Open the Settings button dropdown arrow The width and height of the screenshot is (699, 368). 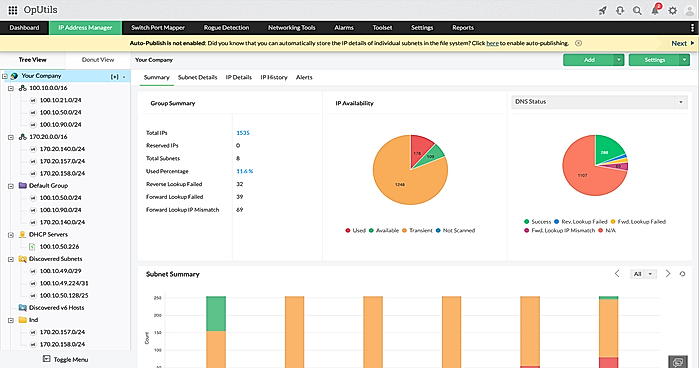click(x=684, y=60)
